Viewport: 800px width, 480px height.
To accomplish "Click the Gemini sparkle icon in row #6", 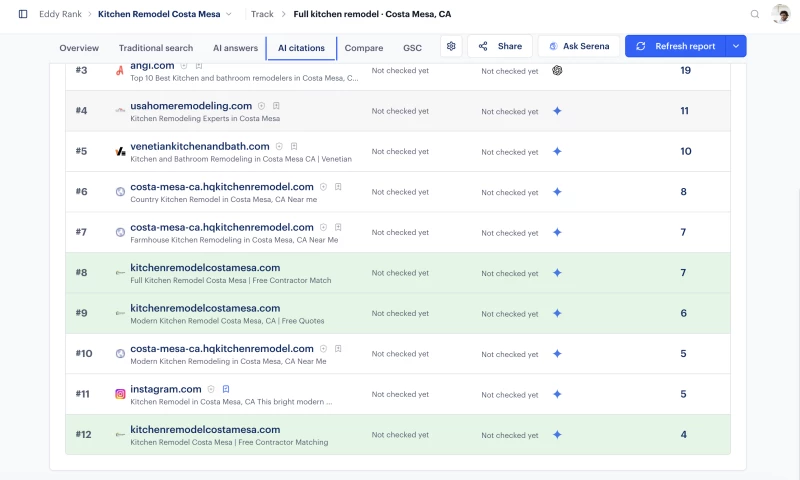I will [557, 192].
